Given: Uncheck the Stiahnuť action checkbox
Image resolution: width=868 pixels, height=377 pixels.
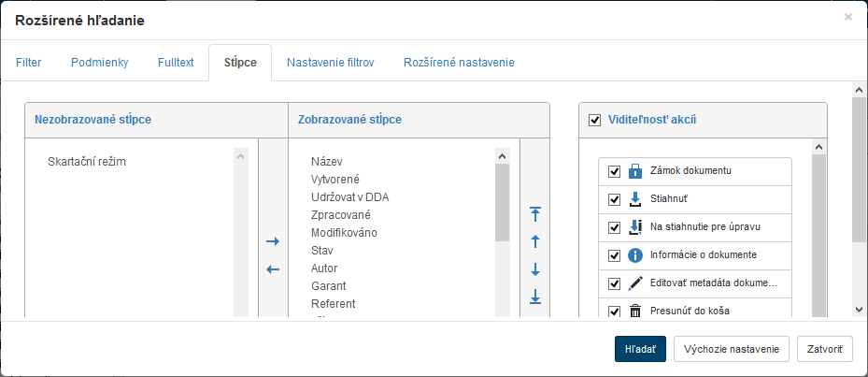Looking at the screenshot, I should (614, 199).
